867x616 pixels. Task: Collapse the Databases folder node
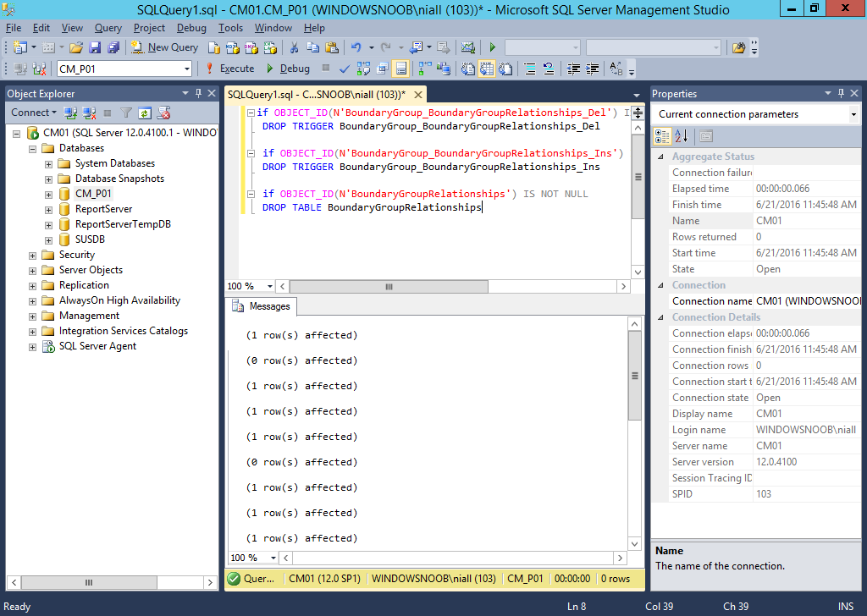(33, 149)
